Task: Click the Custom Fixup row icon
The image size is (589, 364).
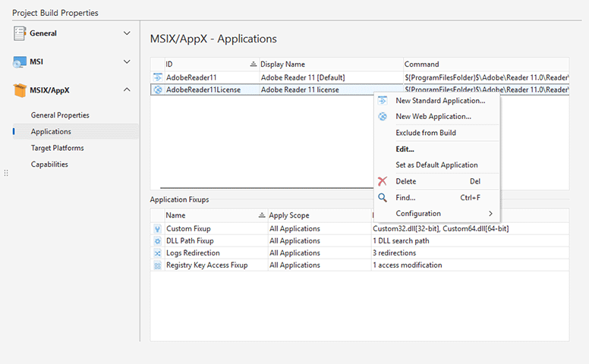Action: click(157, 229)
